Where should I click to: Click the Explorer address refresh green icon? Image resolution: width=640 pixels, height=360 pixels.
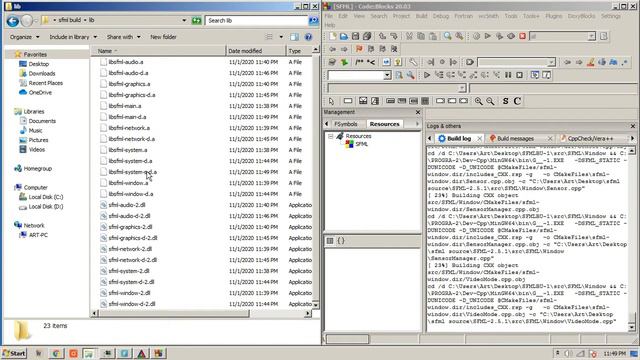click(x=197, y=20)
